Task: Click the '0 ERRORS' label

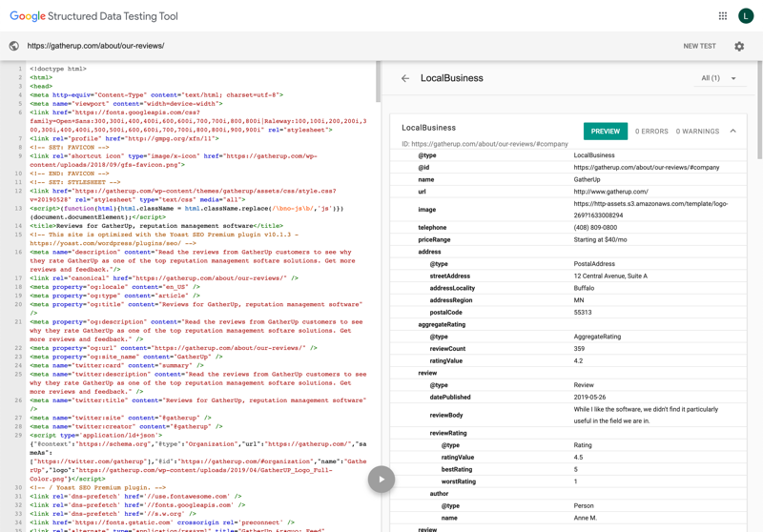Action: point(651,132)
